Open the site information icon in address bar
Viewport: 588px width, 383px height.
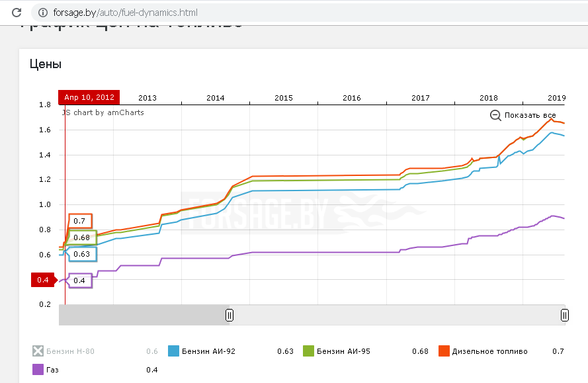click(x=43, y=13)
